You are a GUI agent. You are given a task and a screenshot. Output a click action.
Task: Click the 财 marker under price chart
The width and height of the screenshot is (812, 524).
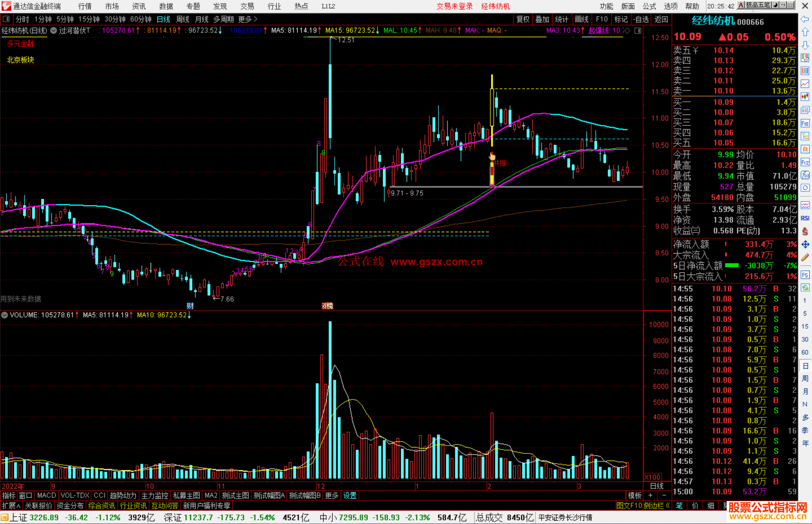tap(190, 306)
